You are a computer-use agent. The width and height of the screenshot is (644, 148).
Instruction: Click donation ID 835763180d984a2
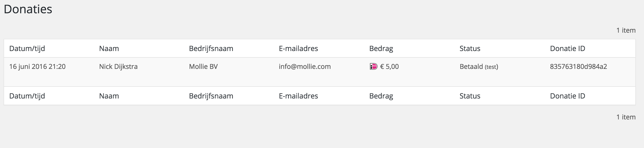578,67
